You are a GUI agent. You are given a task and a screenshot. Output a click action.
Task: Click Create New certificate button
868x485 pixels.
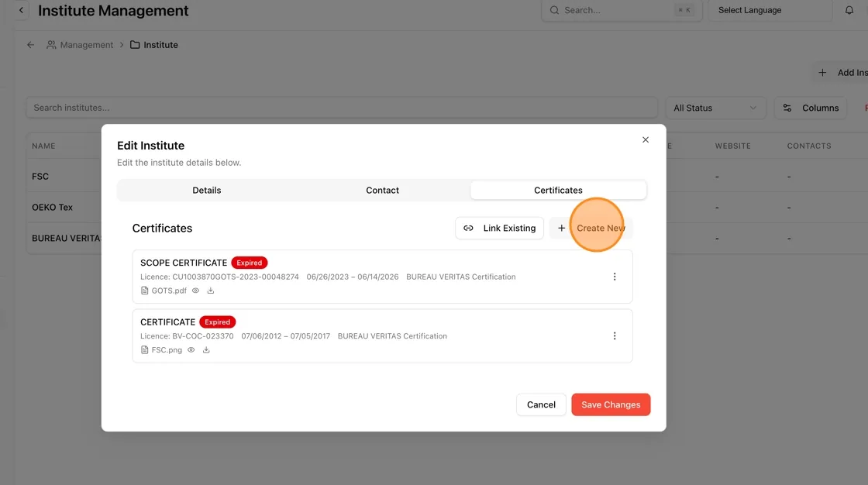[591, 228]
